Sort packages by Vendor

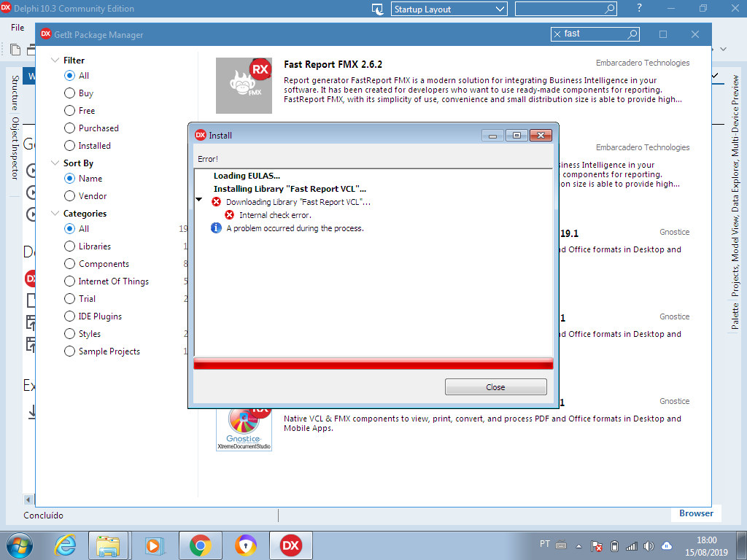click(69, 195)
